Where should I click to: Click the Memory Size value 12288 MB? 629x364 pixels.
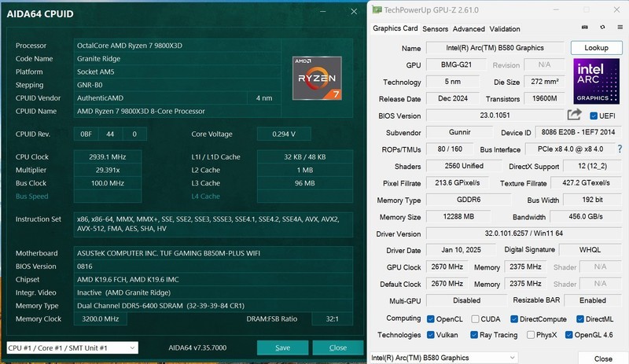(x=458, y=216)
